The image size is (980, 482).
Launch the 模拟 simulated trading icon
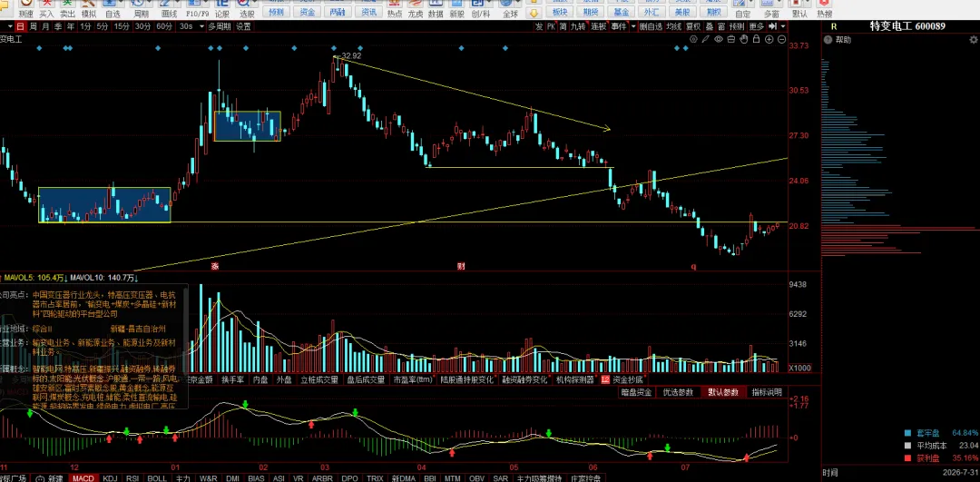coord(89,8)
